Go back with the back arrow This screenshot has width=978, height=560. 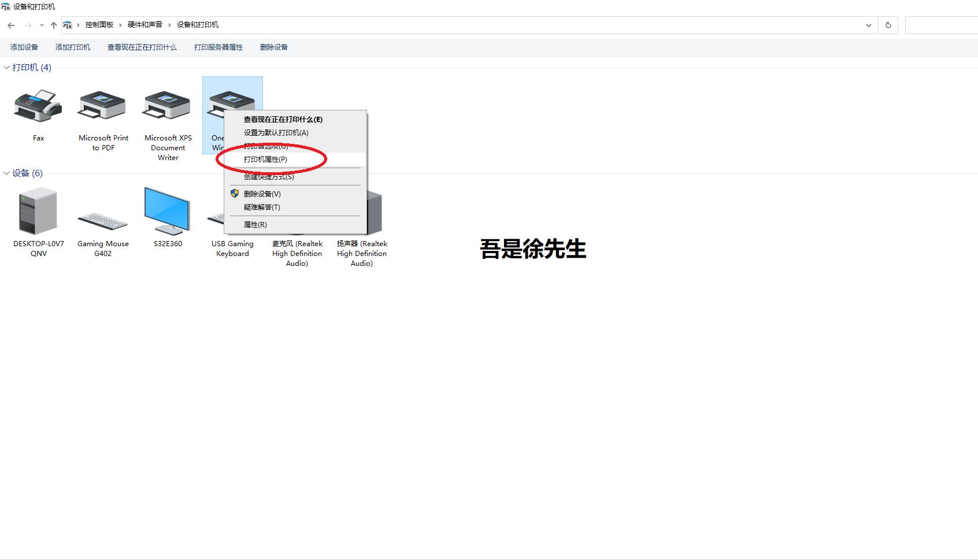pyautogui.click(x=11, y=25)
